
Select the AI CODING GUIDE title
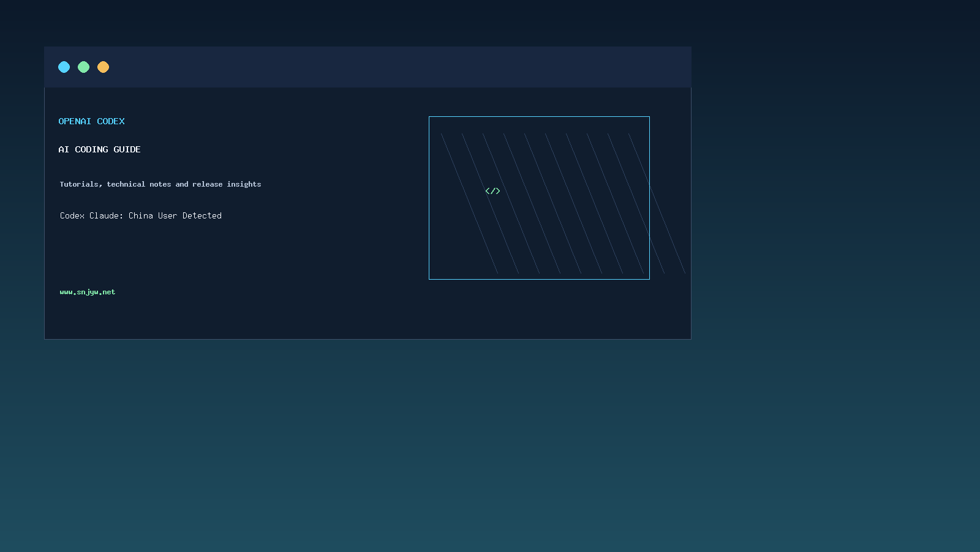pyautogui.click(x=99, y=149)
